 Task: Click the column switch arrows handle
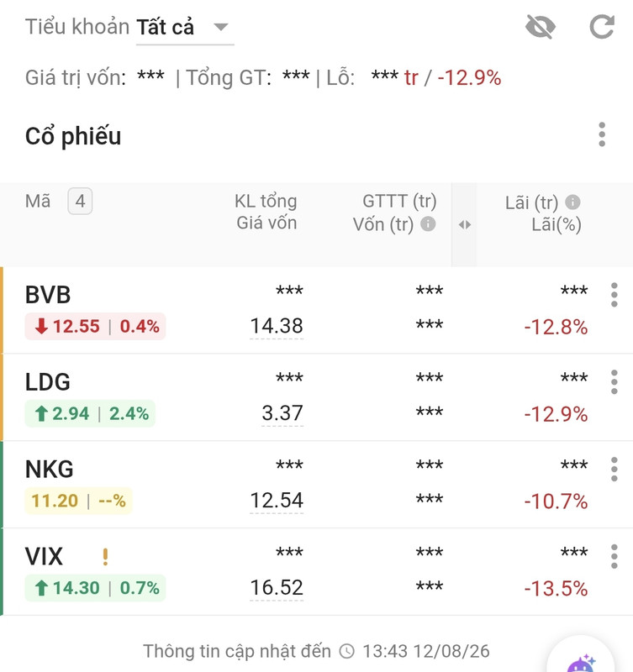point(465,224)
